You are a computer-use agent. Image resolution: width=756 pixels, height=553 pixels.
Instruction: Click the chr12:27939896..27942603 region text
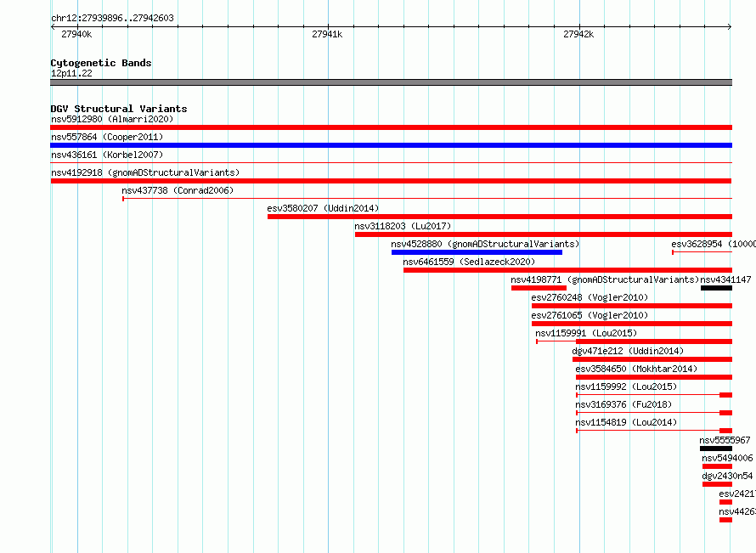tap(112, 18)
